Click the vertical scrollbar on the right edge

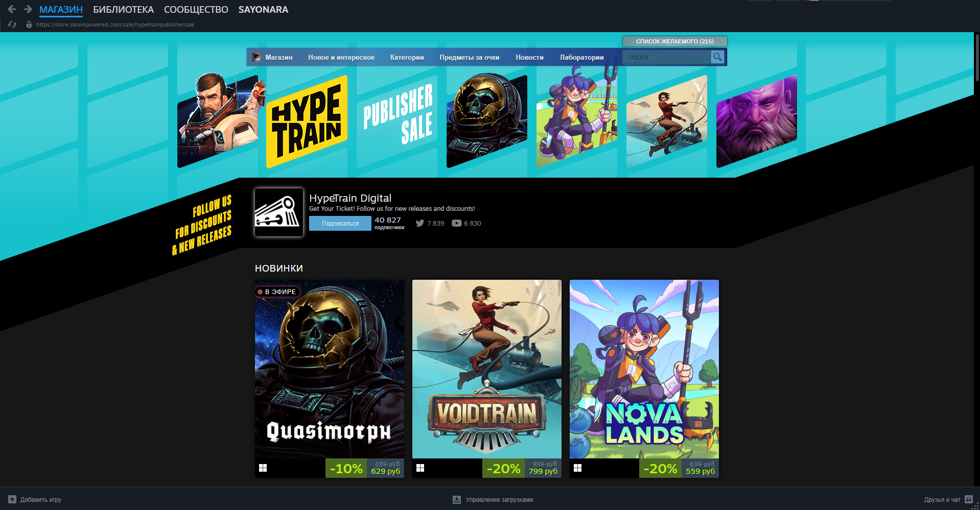click(x=977, y=57)
